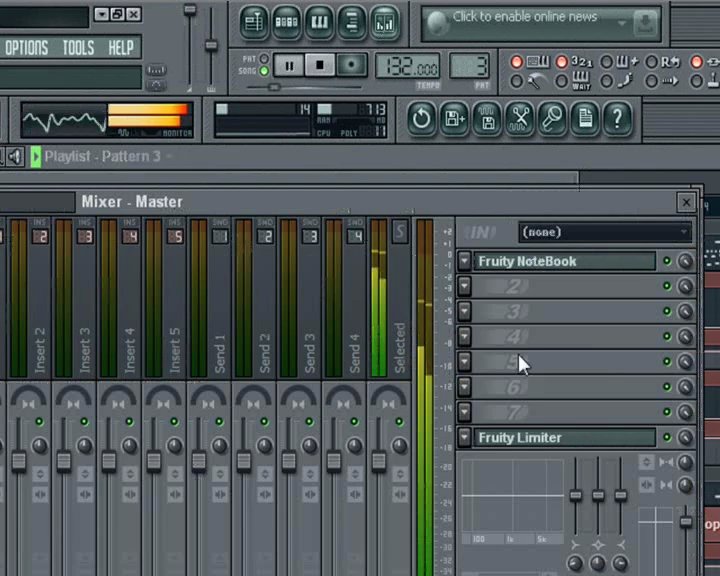This screenshot has width=720, height=576.
Task: Click the Undo history round arrow icon
Action: pyautogui.click(x=421, y=119)
